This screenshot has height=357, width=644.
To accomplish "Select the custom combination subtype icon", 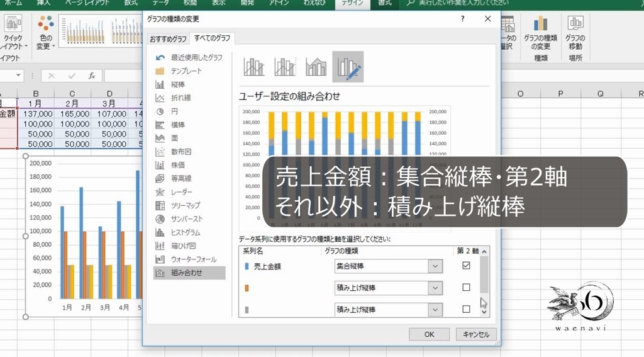I will [348, 67].
